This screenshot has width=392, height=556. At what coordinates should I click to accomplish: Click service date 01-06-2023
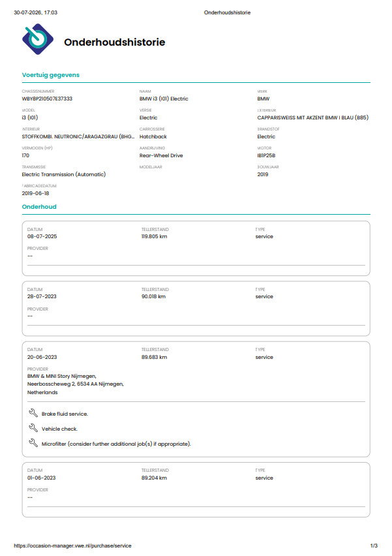tap(42, 478)
